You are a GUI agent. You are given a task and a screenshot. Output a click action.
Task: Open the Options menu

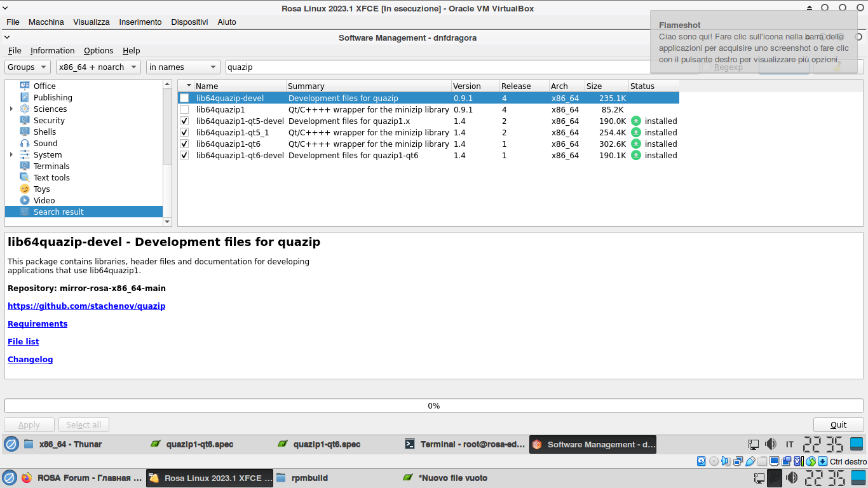[98, 51]
